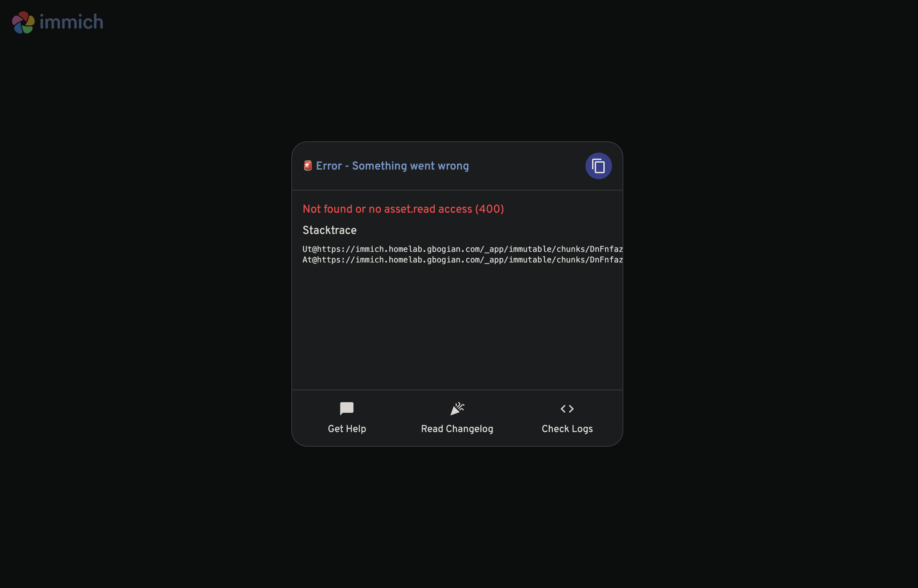
Task: Click the stacktrace line starting with Ut@
Action: [463, 249]
